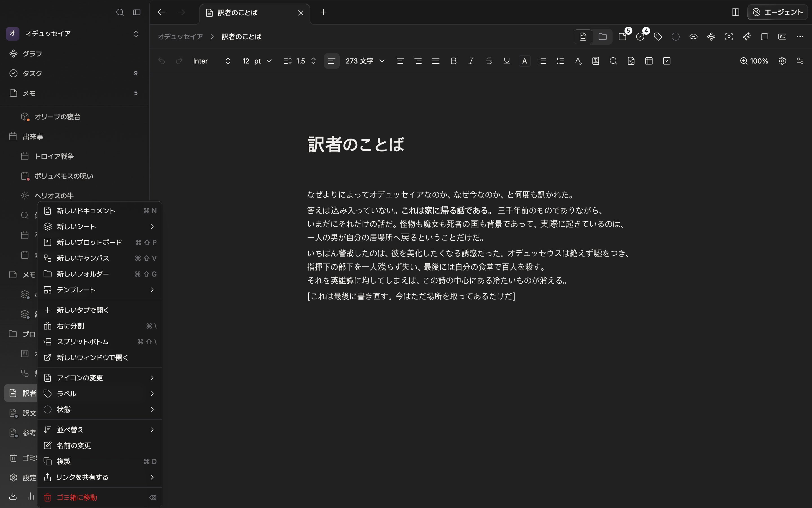Insert a numbered list
Viewport: 812px width, 508px height.
coord(560,61)
